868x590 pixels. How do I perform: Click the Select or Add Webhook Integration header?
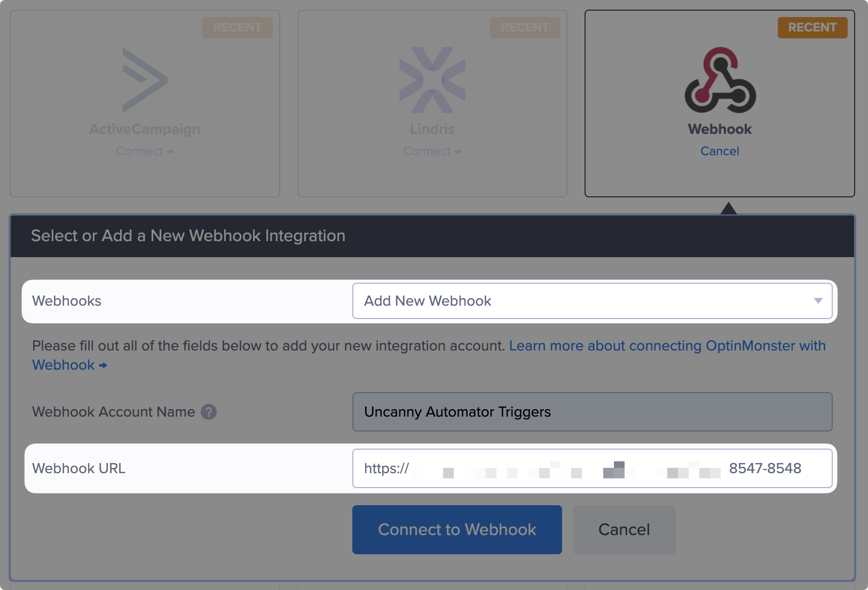(x=188, y=236)
